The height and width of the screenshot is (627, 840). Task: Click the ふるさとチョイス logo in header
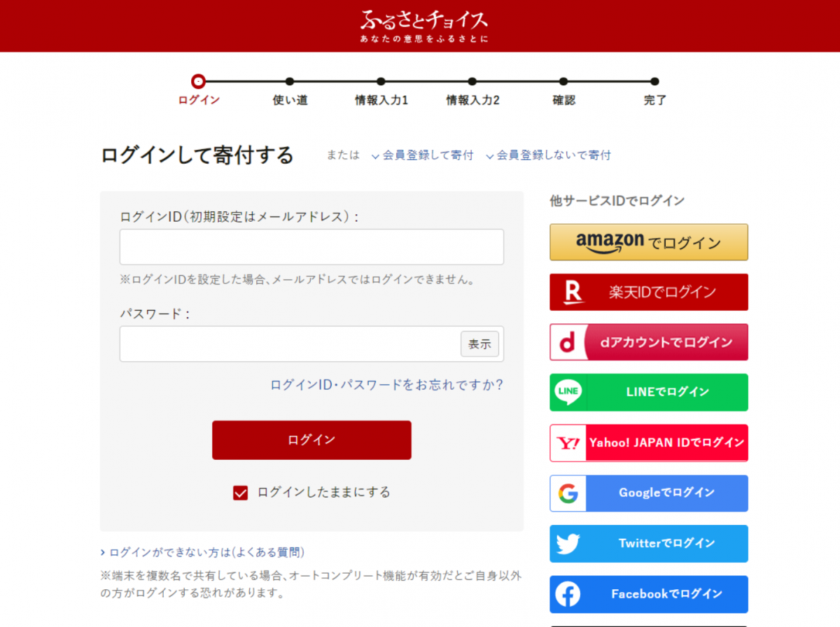[x=424, y=20]
